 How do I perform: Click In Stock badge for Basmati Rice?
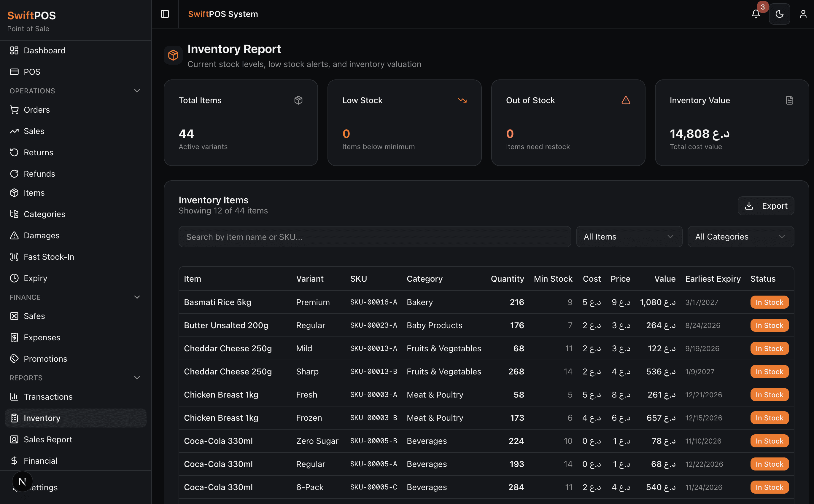(769, 302)
